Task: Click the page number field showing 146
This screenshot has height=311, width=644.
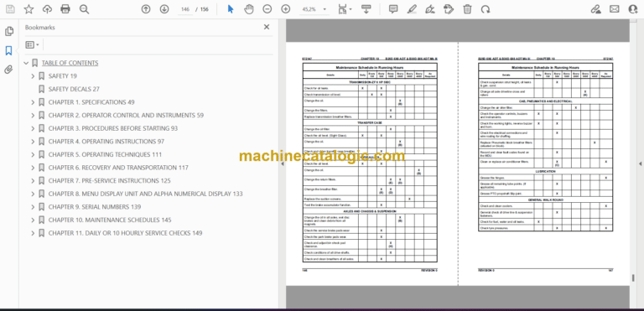Action: [184, 9]
